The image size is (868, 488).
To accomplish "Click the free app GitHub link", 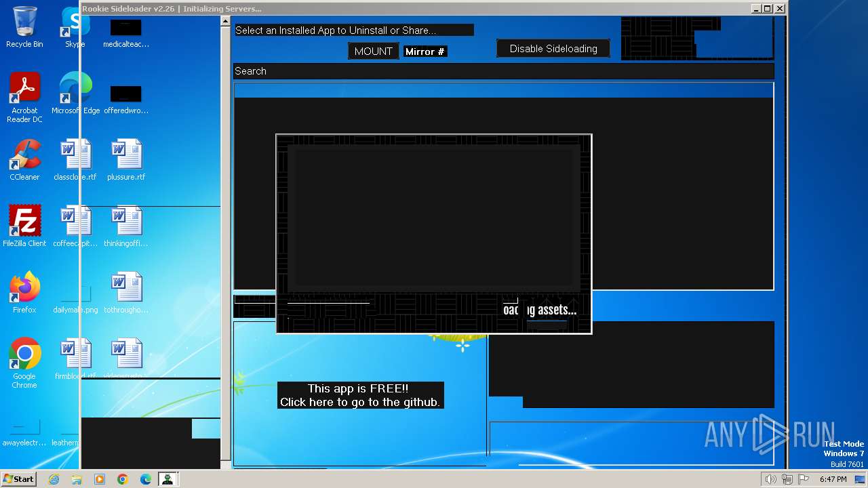I will tap(360, 395).
